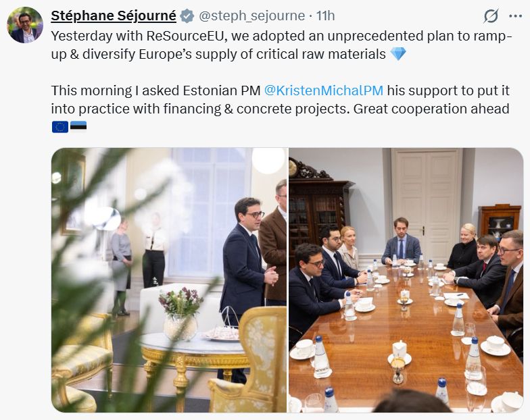Click the EU flag emoji

click(60, 127)
